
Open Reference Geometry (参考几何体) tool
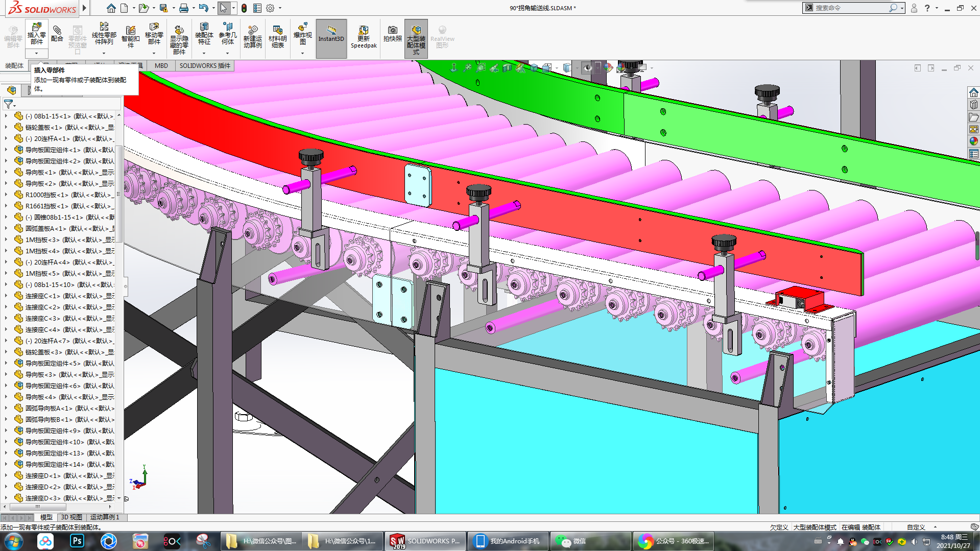click(x=228, y=34)
